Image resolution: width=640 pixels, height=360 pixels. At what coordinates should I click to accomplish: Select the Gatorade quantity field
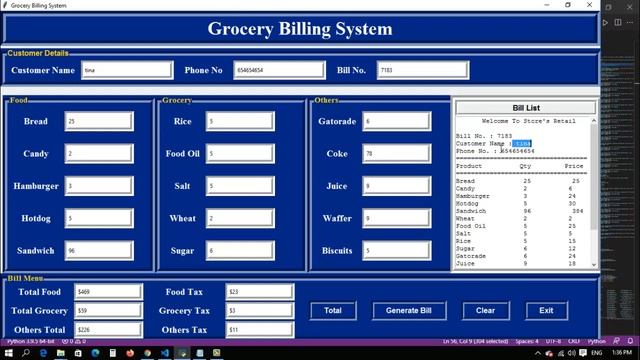pyautogui.click(x=397, y=121)
